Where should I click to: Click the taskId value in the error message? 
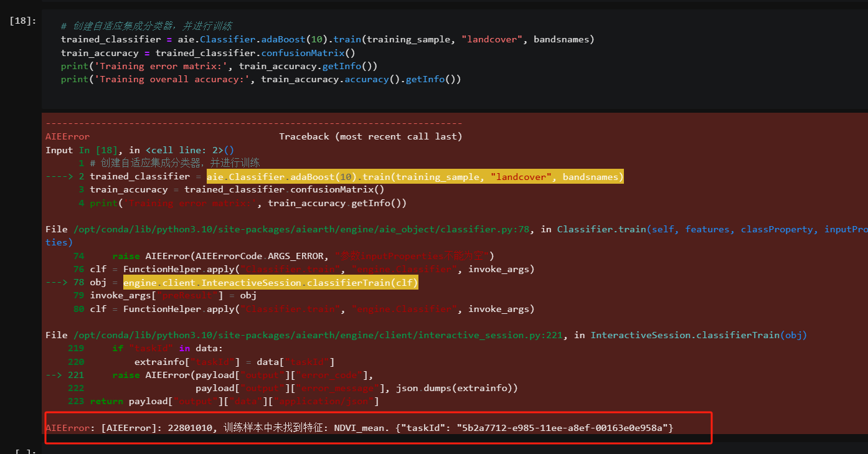point(562,428)
